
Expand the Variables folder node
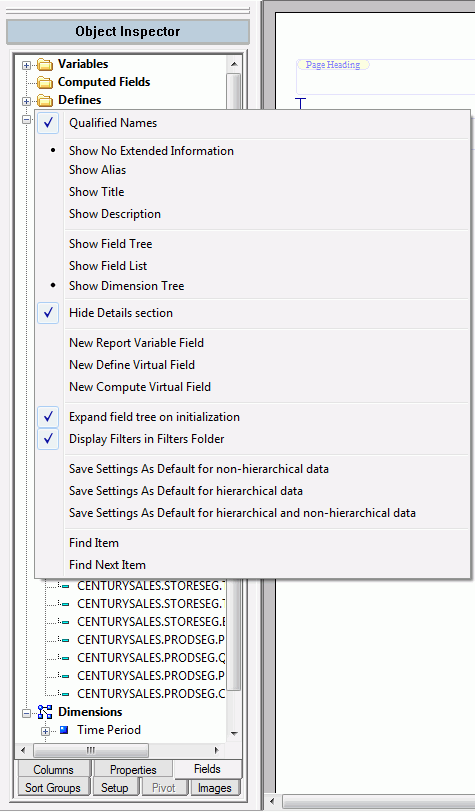(26, 65)
